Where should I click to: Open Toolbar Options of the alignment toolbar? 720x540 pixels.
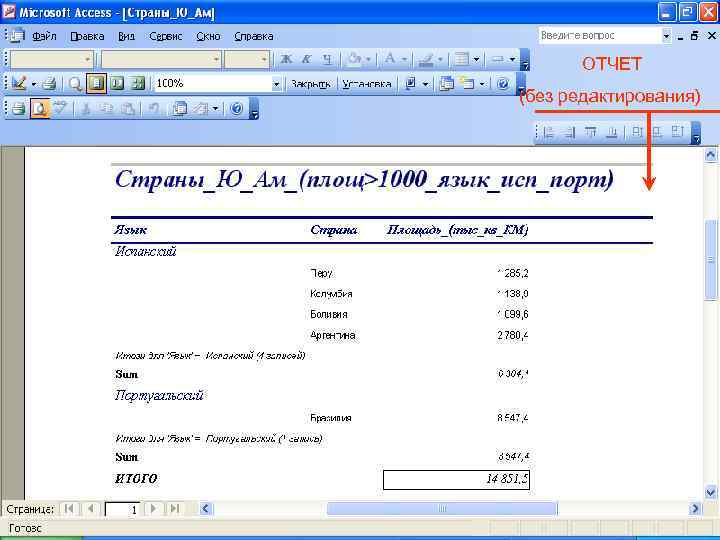(x=696, y=133)
